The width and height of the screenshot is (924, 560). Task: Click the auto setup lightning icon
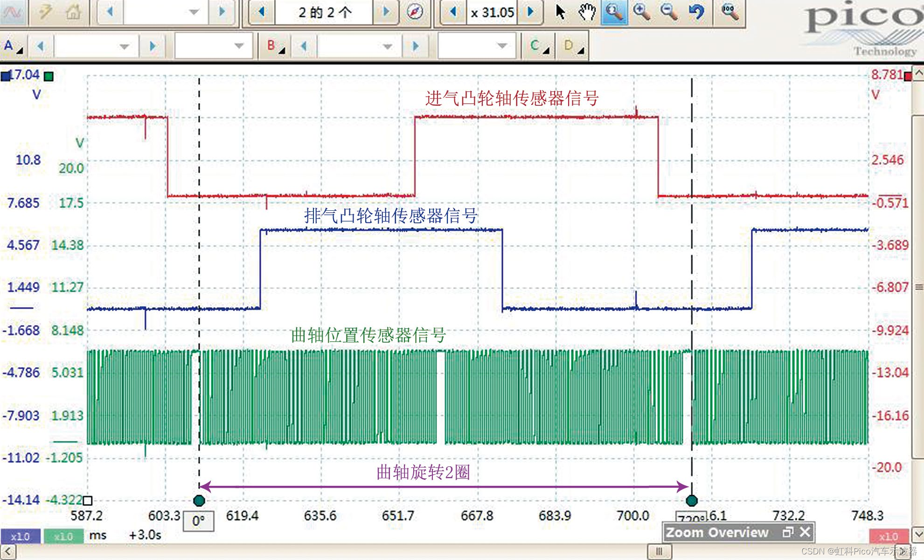(x=45, y=12)
